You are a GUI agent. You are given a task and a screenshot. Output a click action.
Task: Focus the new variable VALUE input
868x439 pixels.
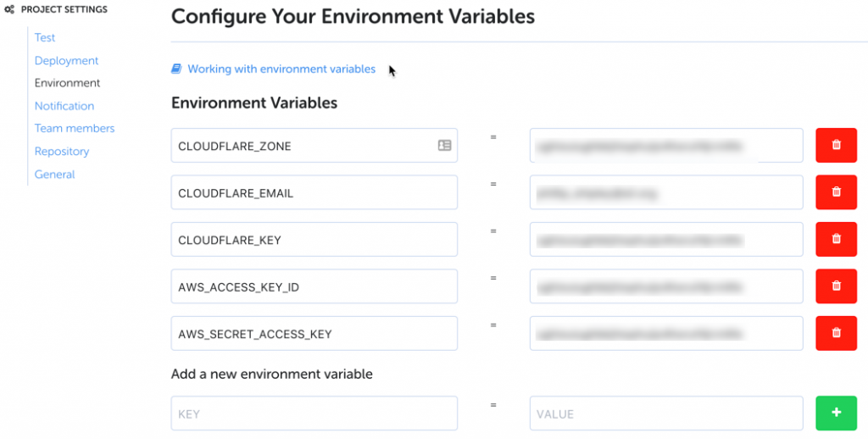[665, 414]
